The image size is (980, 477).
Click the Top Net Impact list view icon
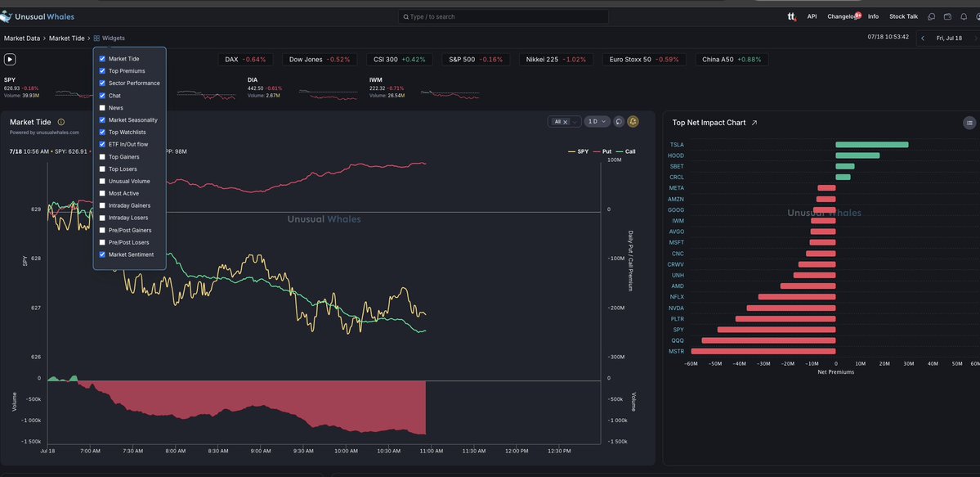pyautogui.click(x=969, y=123)
